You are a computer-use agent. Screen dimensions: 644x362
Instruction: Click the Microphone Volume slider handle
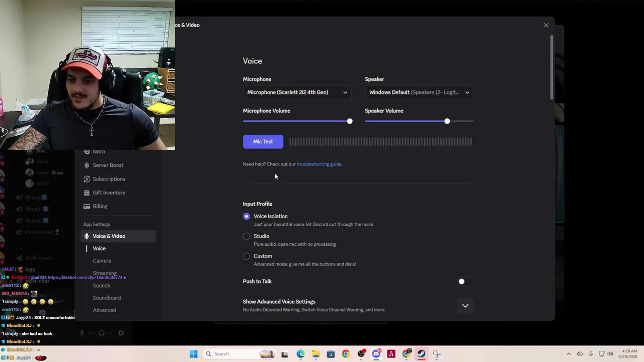(350, 121)
